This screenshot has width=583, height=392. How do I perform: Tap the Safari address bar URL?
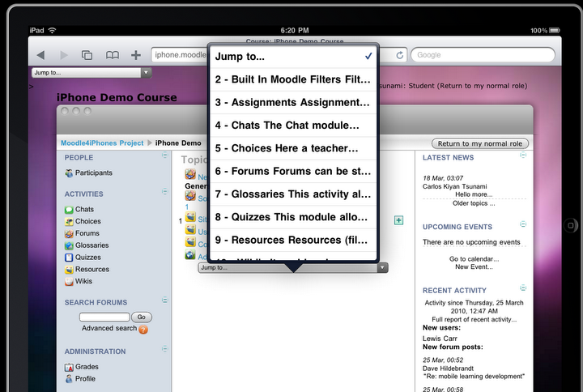coord(181,55)
